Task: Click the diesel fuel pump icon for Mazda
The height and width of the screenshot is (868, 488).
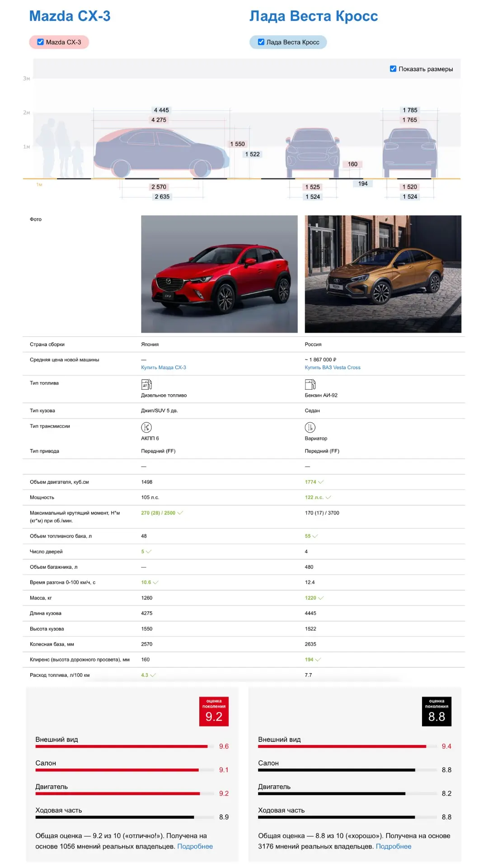Action: [146, 384]
